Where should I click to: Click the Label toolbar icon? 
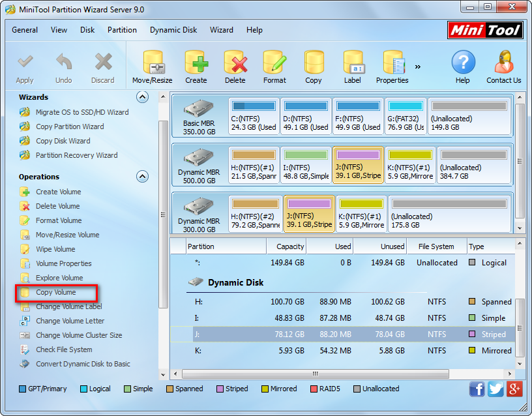tap(353, 62)
